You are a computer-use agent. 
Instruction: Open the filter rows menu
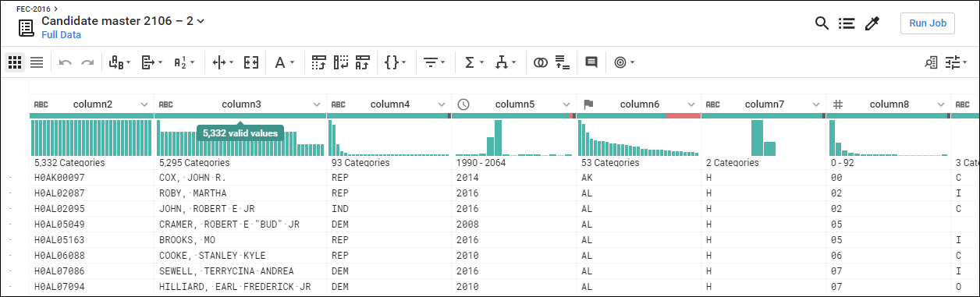[435, 62]
